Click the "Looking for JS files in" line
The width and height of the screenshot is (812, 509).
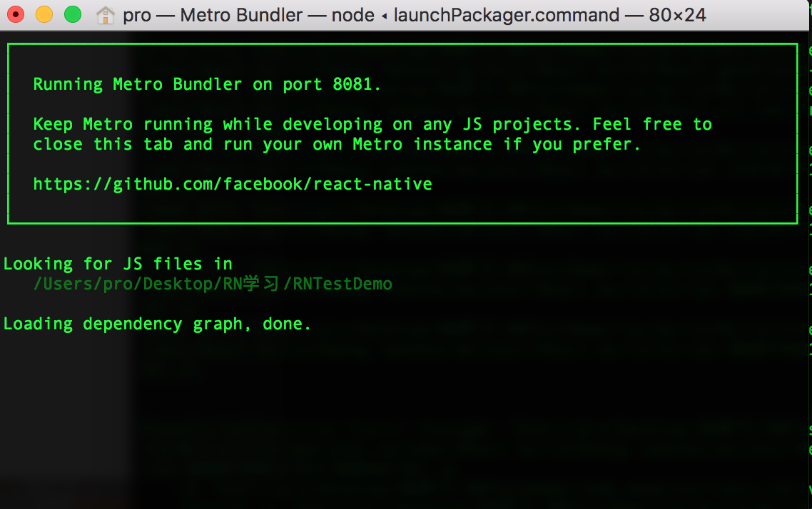[x=118, y=264]
